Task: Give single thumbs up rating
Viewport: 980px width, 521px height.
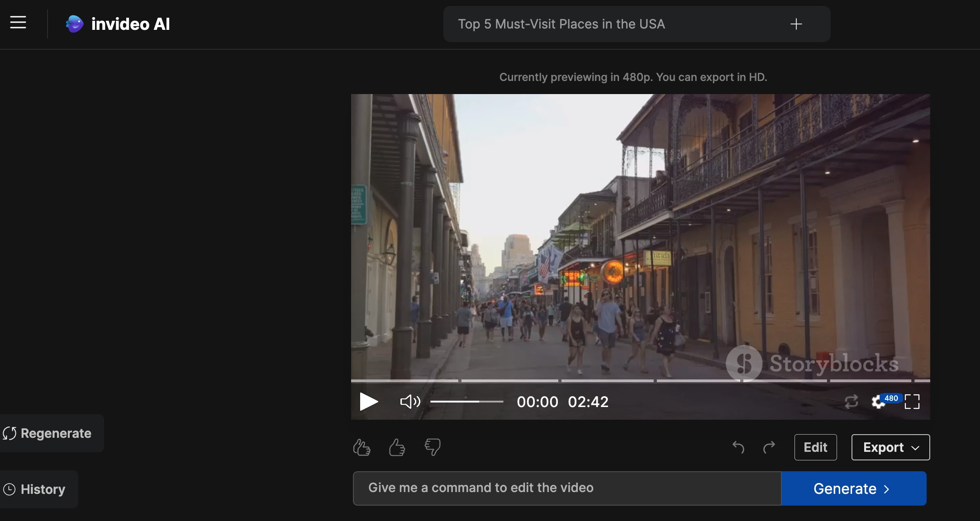Action: (x=397, y=447)
